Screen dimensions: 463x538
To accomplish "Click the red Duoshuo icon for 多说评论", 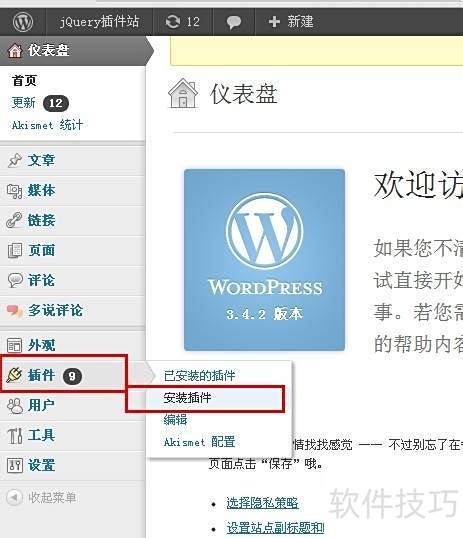I will click(x=15, y=311).
